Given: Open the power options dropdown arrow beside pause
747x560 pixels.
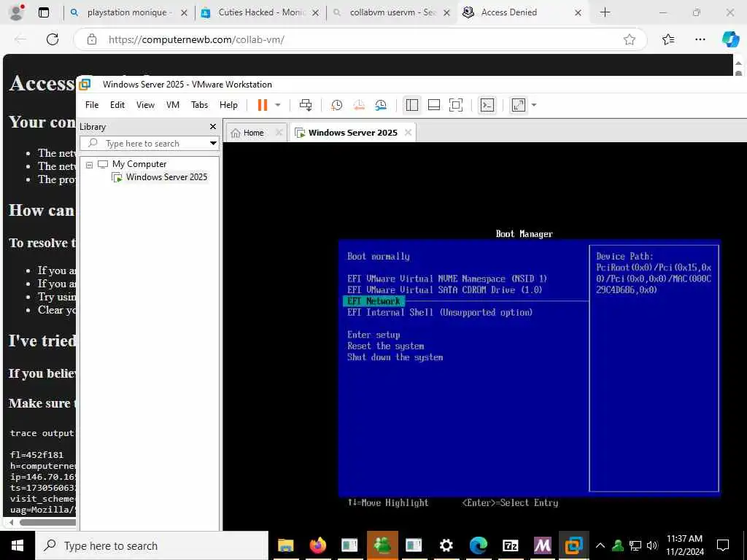Looking at the screenshot, I should (278, 105).
